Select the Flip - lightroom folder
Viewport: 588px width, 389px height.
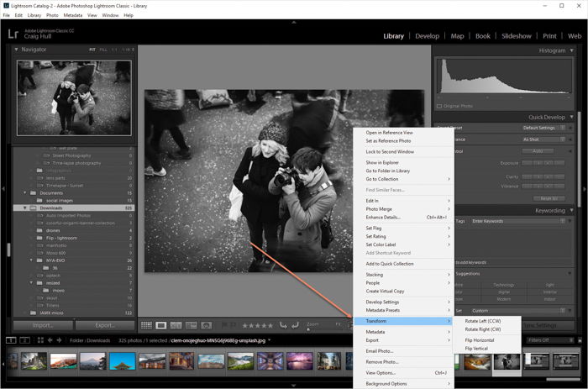coord(74,238)
